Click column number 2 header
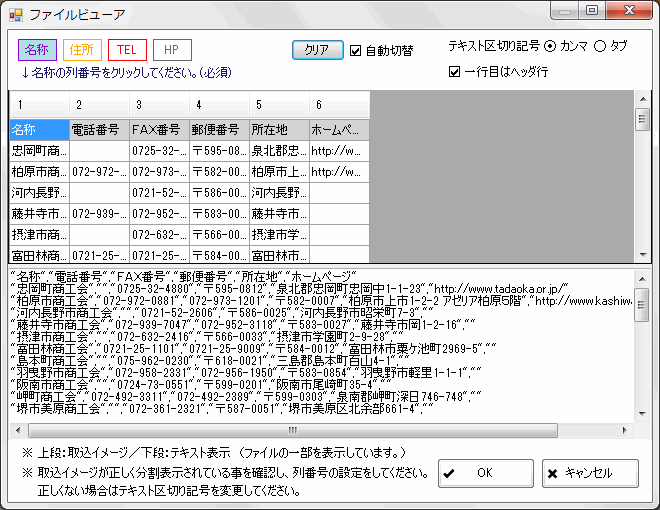 [x=98, y=105]
